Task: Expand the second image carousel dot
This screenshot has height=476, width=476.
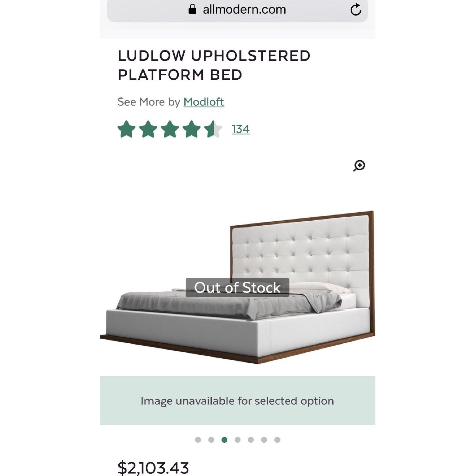Action: (x=211, y=440)
